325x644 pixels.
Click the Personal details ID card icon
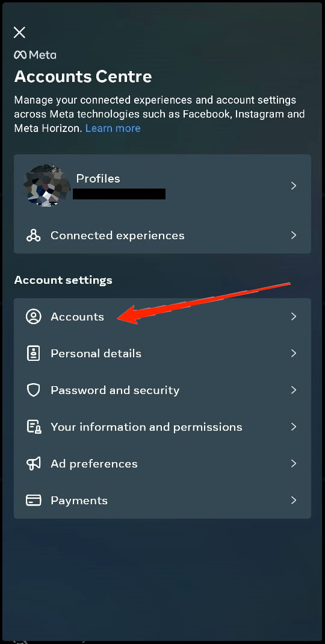[x=33, y=353]
